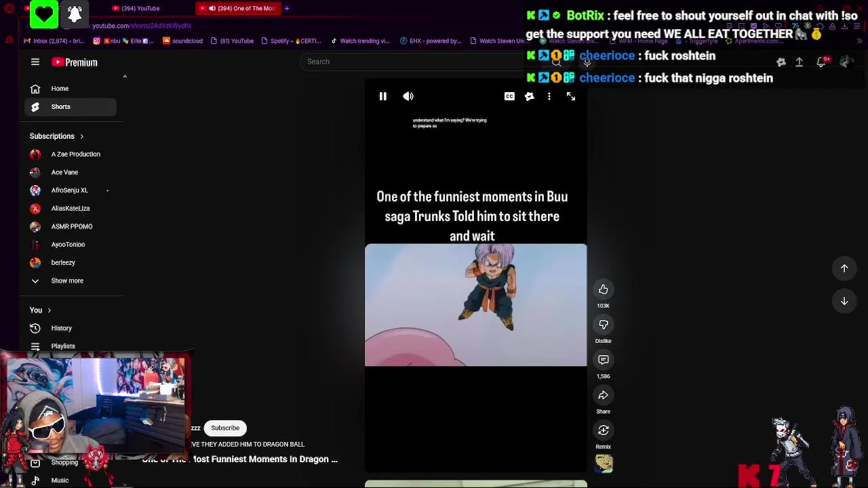Click the sidebar scroll-up arrow
The image size is (868, 488).
click(x=125, y=77)
